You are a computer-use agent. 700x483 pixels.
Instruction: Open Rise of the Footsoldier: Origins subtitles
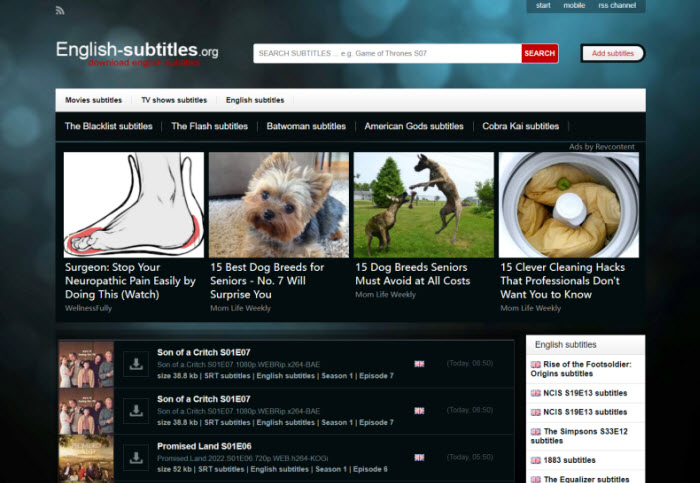tap(581, 369)
